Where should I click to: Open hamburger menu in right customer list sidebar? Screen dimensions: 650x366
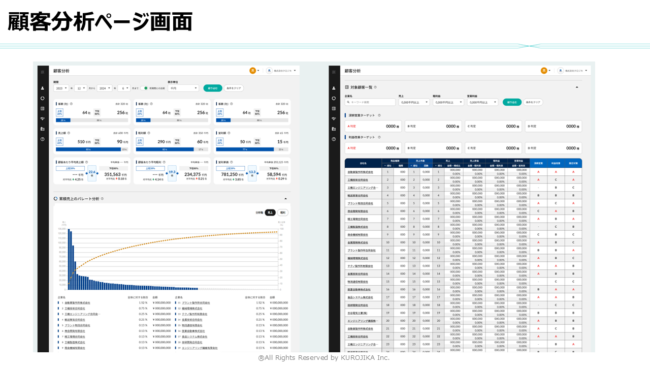click(x=334, y=72)
